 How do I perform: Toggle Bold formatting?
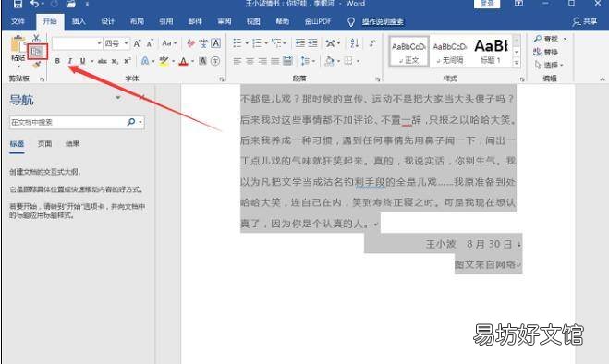tap(57, 61)
